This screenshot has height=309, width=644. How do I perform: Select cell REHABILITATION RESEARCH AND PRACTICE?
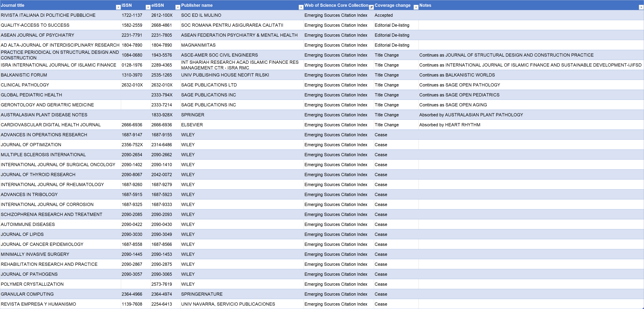[x=60, y=264]
